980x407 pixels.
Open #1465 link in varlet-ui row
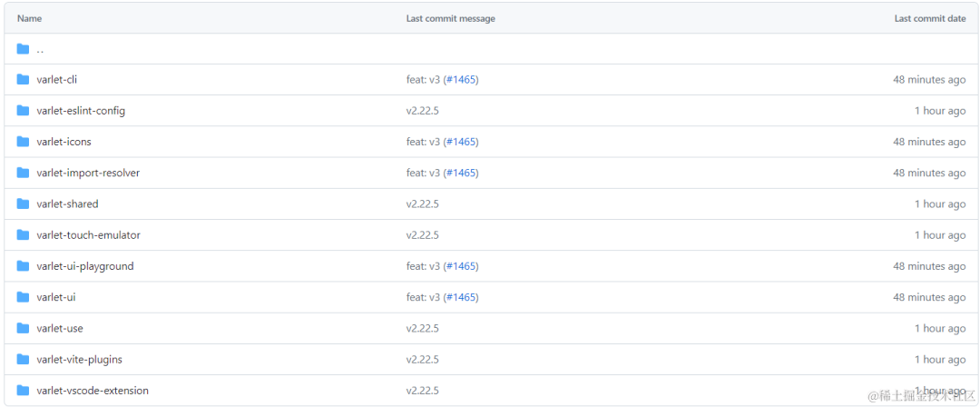click(461, 297)
